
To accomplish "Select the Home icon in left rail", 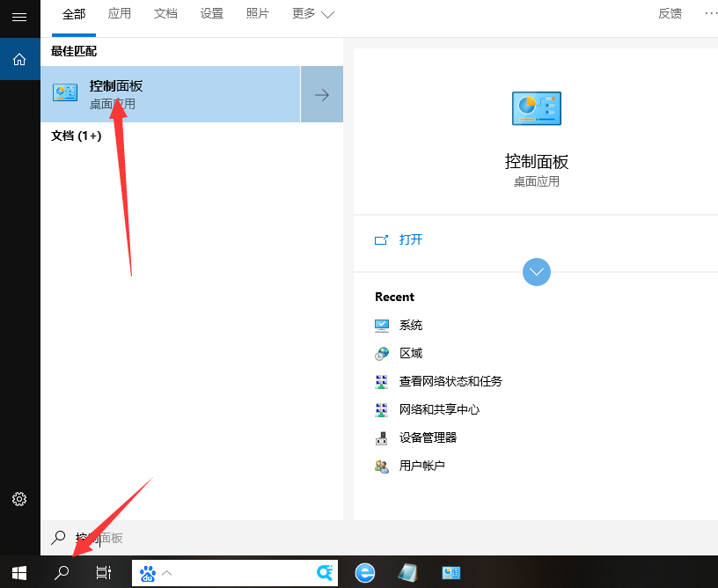I will click(19, 59).
